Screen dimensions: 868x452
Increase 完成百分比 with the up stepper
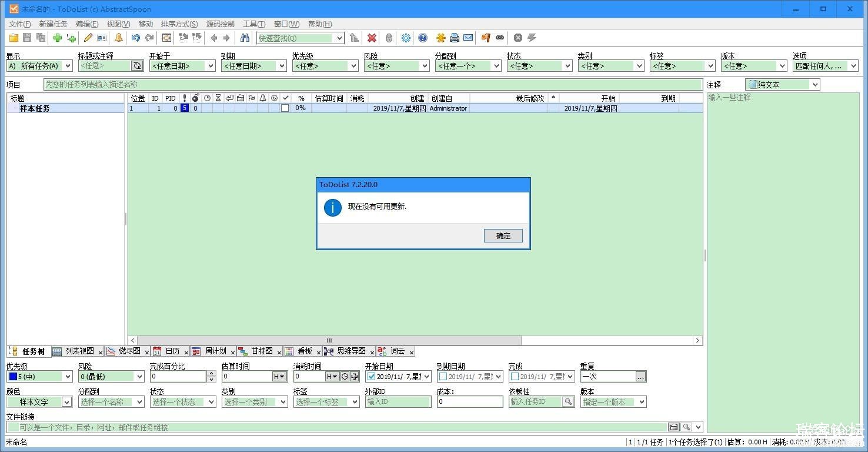pyautogui.click(x=212, y=374)
